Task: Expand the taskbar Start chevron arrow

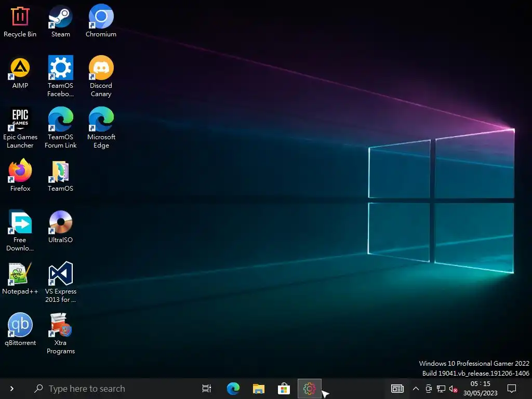Action: pos(12,389)
